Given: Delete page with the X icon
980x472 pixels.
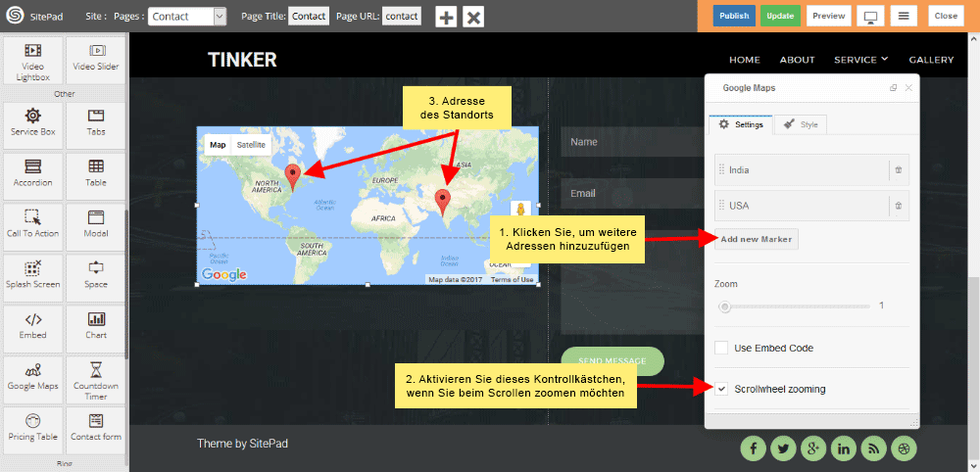Looking at the screenshot, I should (473, 17).
